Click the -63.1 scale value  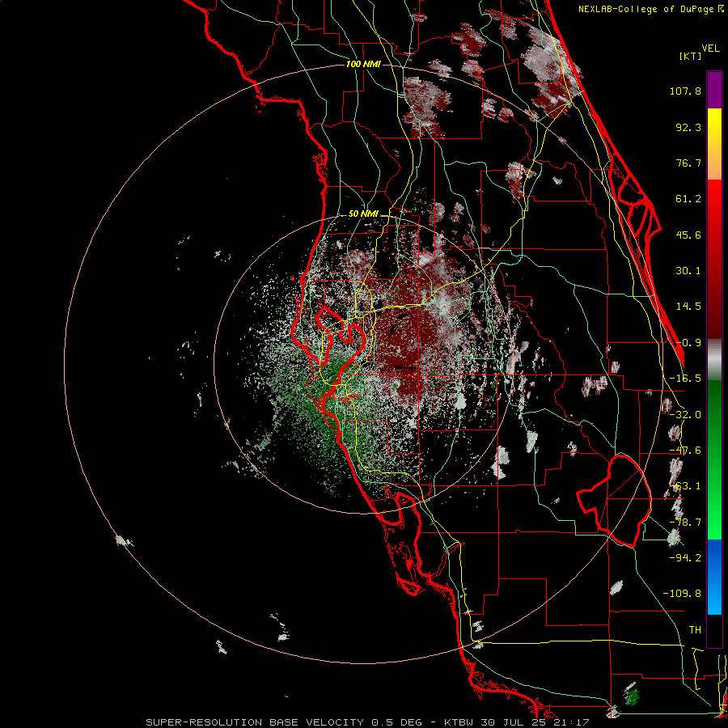point(685,486)
